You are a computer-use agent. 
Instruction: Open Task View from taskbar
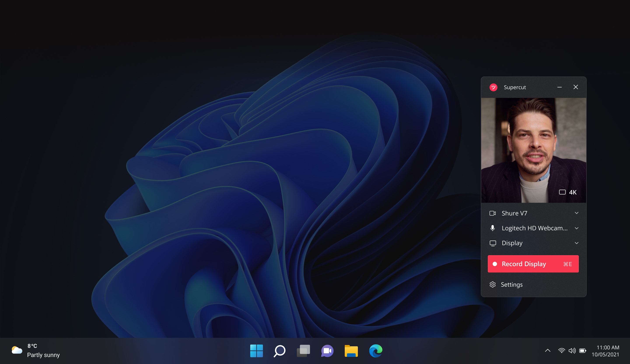[x=303, y=351]
